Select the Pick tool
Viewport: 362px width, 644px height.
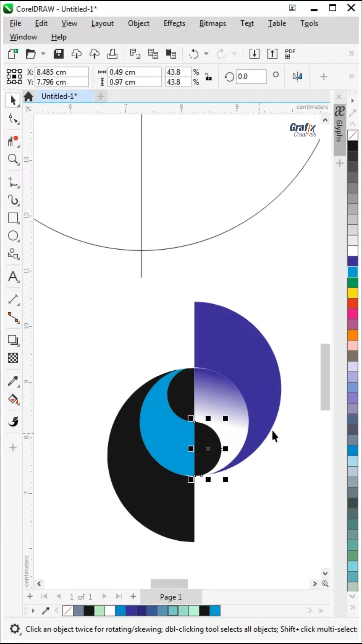click(x=13, y=100)
